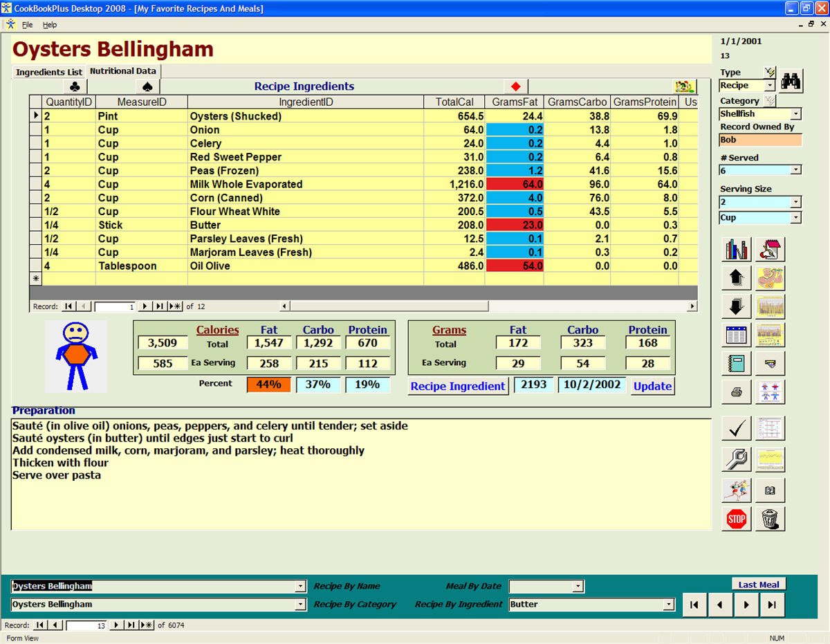
Task: Click the spiral notebook icon button
Action: coord(736,363)
